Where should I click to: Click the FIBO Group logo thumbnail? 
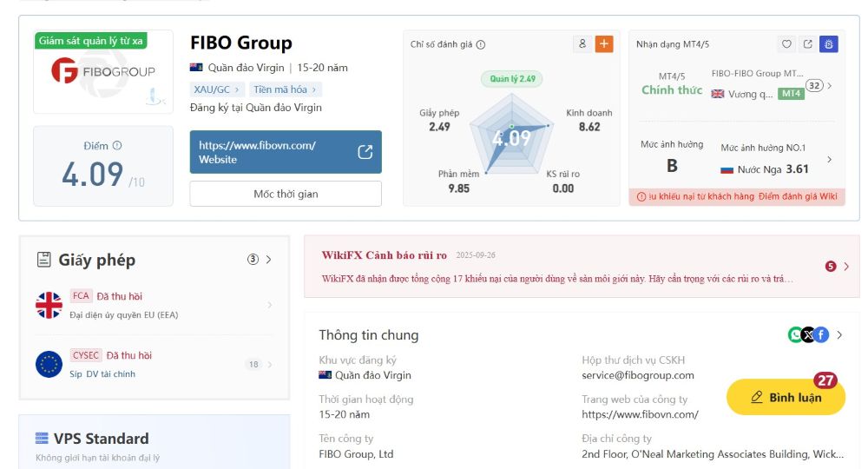point(103,73)
